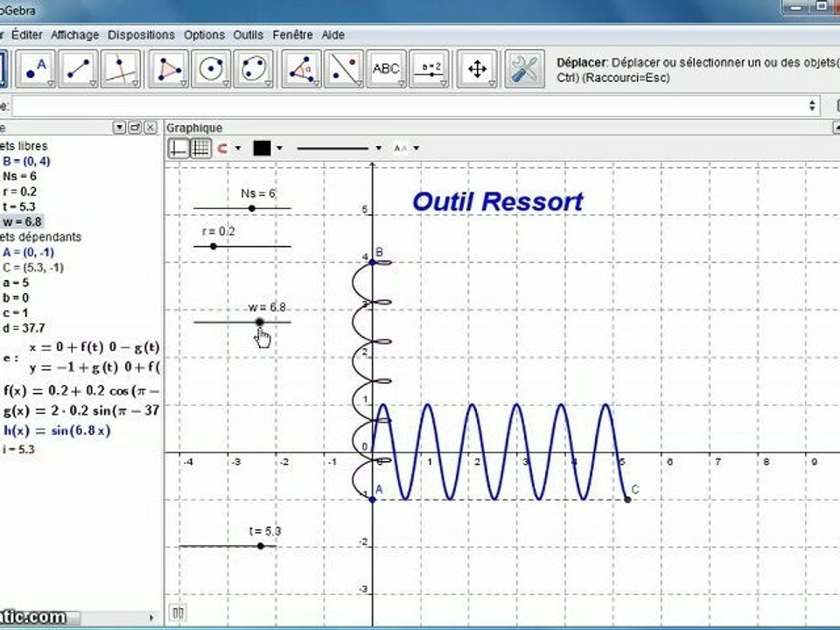Screen dimensions: 840x630
Task: Select C = (5.3, -1) in algebra list
Action: [33, 268]
